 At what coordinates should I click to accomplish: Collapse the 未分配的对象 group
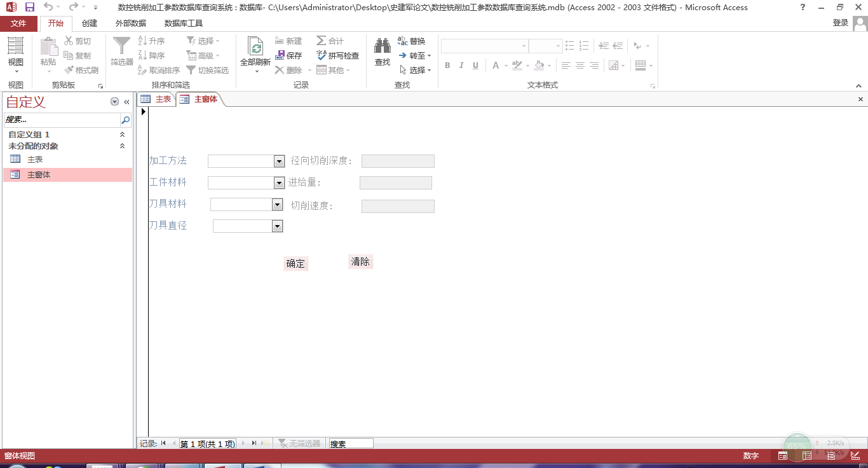coord(123,146)
